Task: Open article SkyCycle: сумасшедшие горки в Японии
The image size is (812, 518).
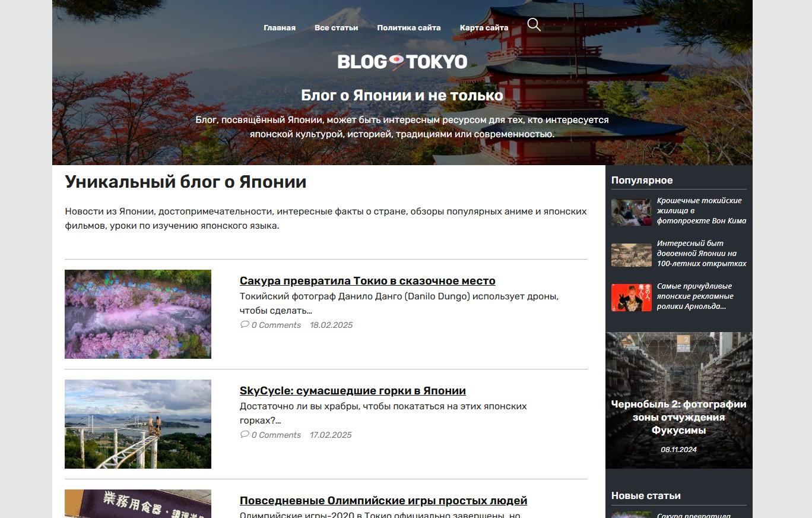Action: 353,391
